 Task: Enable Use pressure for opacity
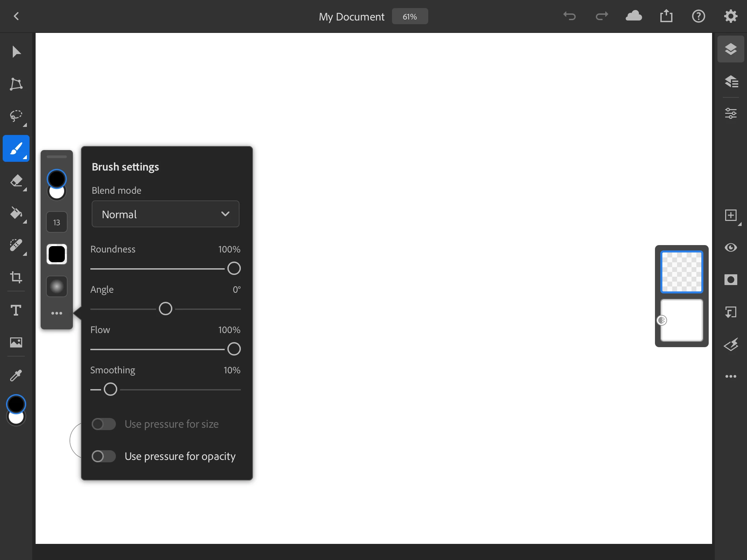pyautogui.click(x=104, y=456)
